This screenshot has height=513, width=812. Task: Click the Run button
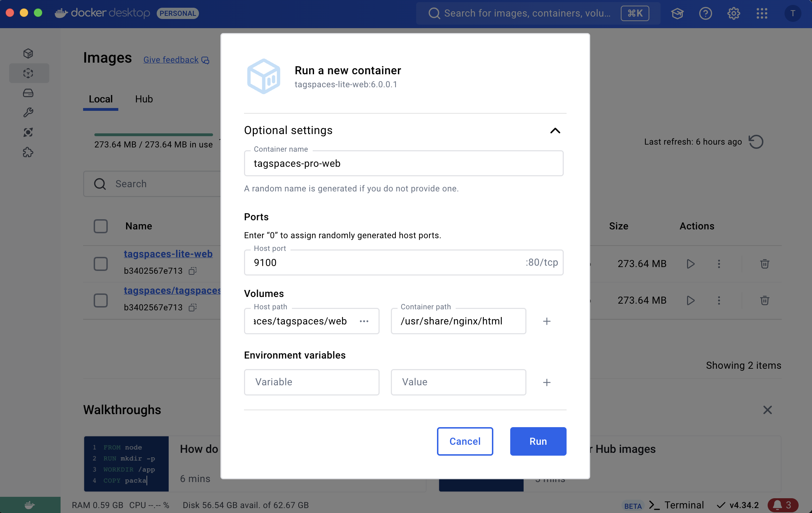click(x=538, y=441)
